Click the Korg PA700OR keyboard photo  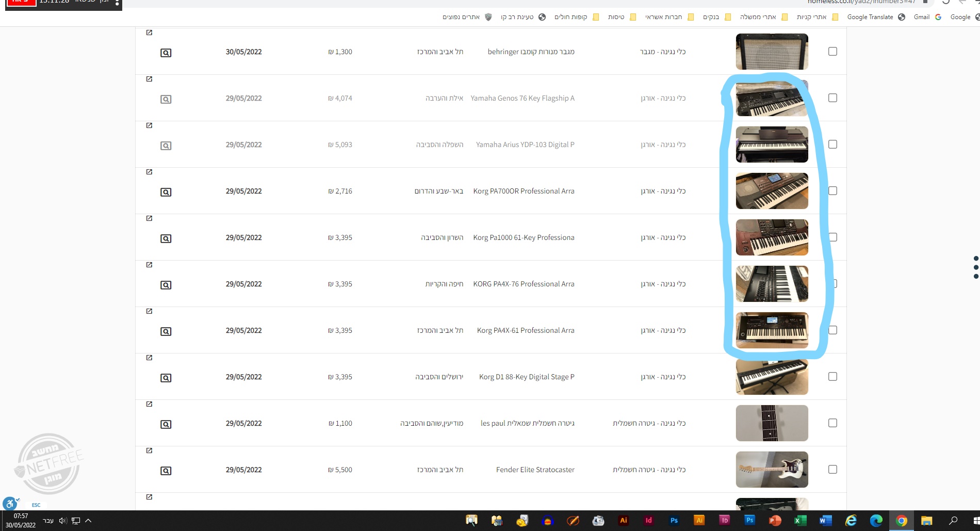772,191
